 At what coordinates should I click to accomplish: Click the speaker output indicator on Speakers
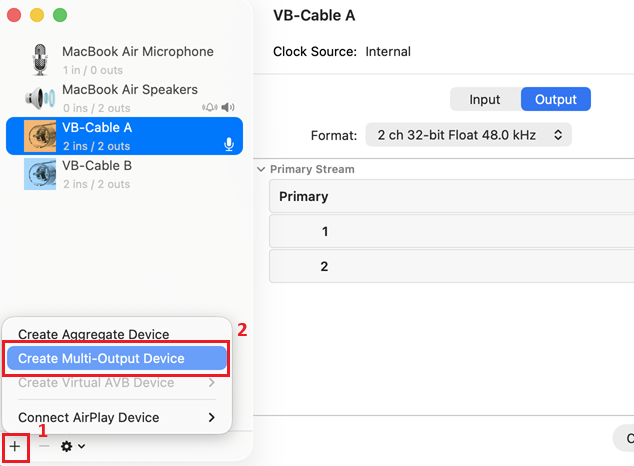pos(228,107)
